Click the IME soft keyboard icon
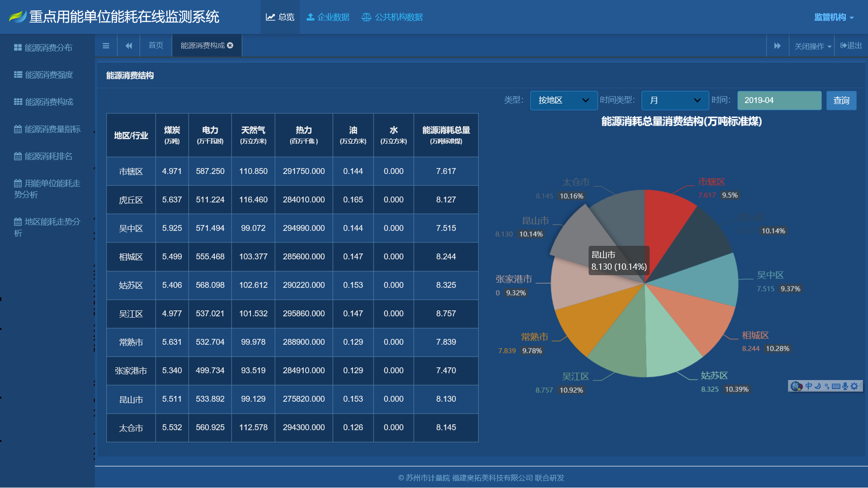Viewport: 868px width, 488px height. [836, 386]
